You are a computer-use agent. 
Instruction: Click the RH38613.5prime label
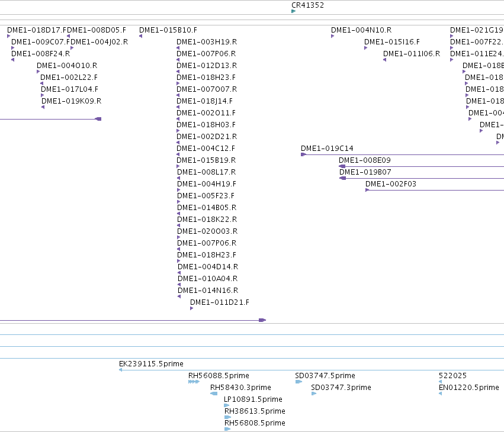coord(255,412)
